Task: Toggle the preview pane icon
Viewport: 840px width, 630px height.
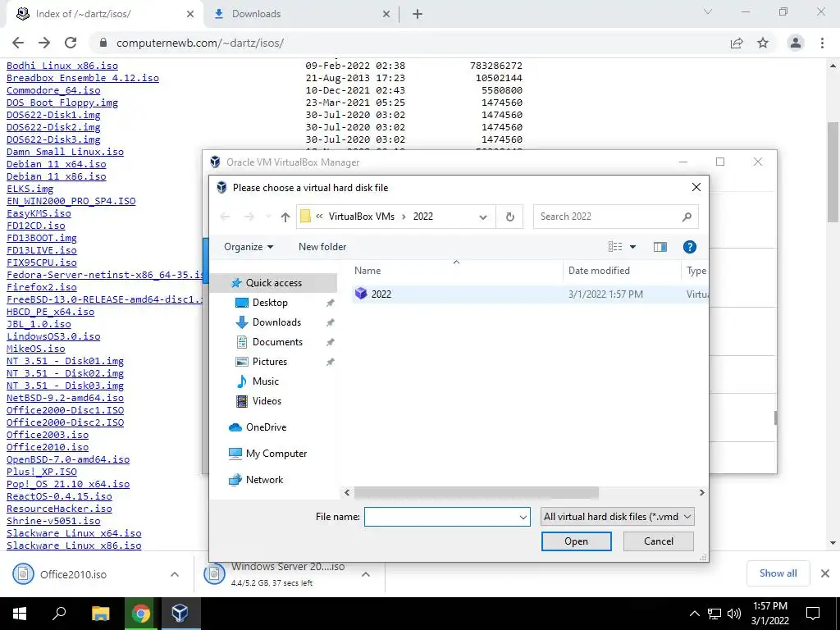Action: 660,247
